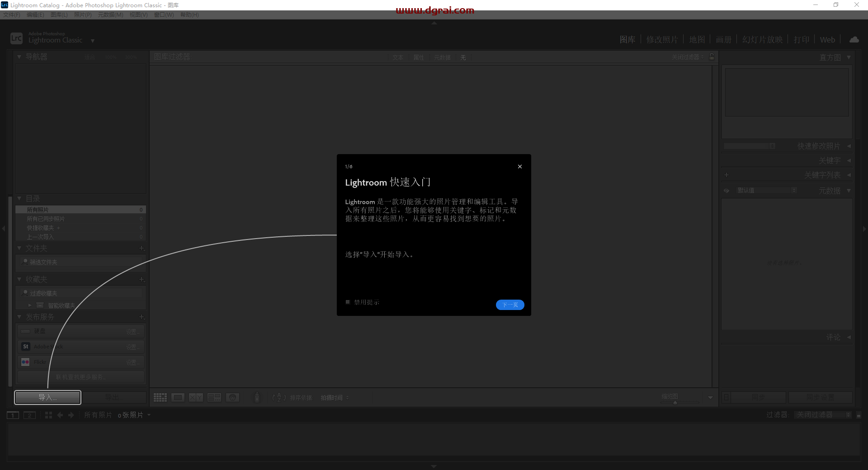Select 所有照片 in the catalog list

pos(80,210)
